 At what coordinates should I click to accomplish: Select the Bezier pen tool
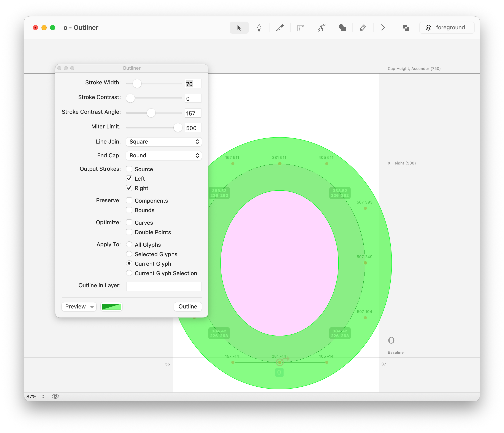click(259, 28)
